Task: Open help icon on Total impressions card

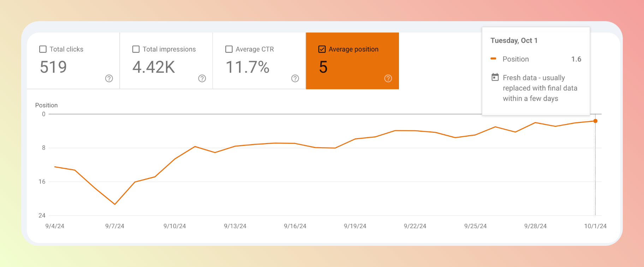Action: coord(202,78)
